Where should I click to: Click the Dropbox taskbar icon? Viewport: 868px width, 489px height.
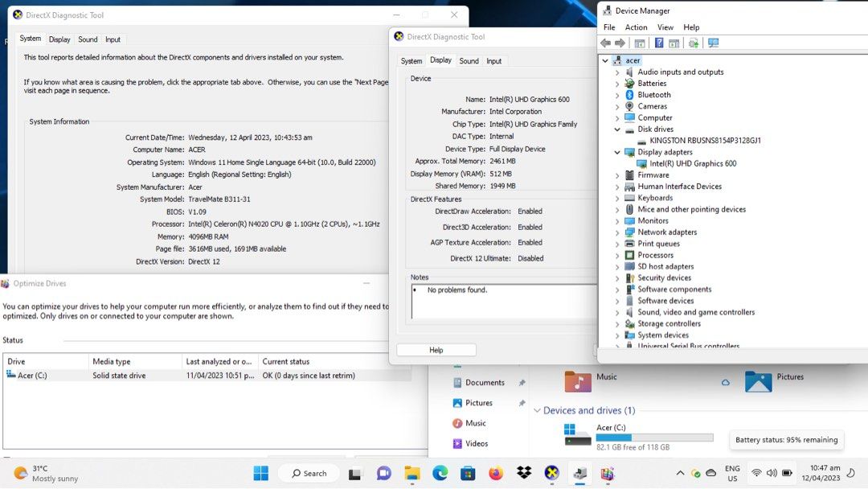point(523,474)
